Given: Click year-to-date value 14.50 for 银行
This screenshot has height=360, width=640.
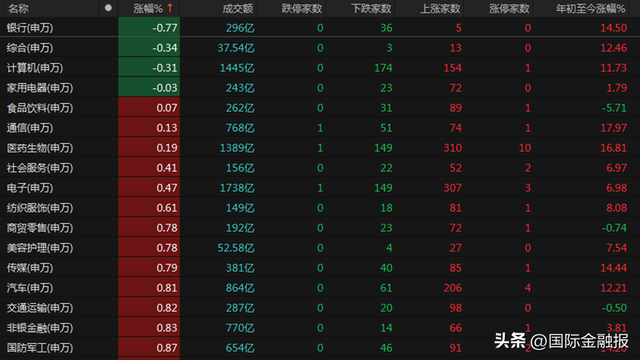Looking at the screenshot, I should 613,28.
